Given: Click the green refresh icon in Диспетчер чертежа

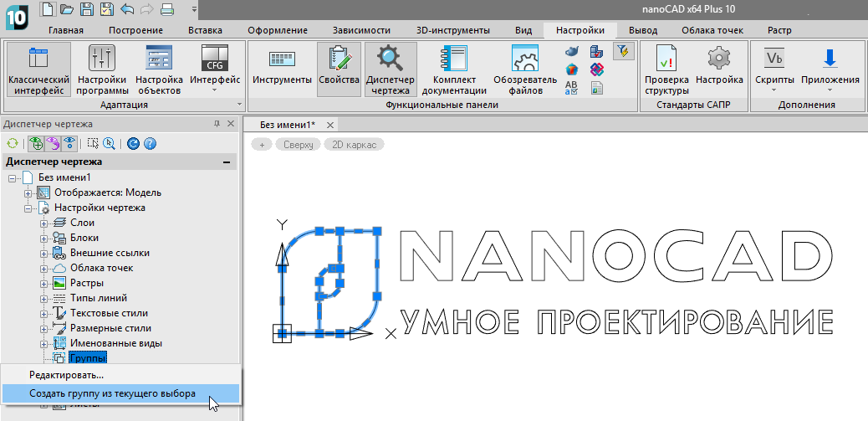Looking at the screenshot, I should click(13, 144).
